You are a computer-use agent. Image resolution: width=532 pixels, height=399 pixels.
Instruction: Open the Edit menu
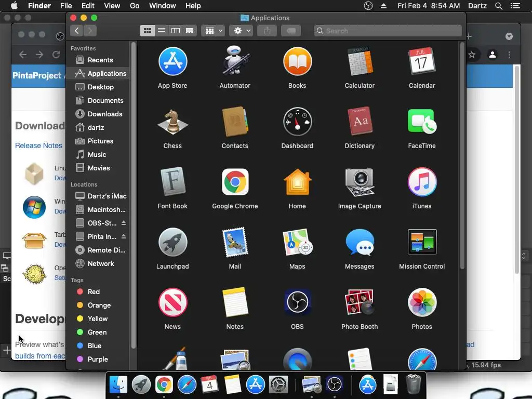coord(88,6)
